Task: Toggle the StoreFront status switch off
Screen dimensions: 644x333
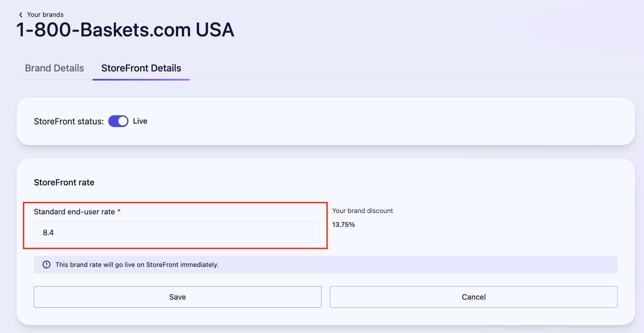Action: pyautogui.click(x=118, y=121)
